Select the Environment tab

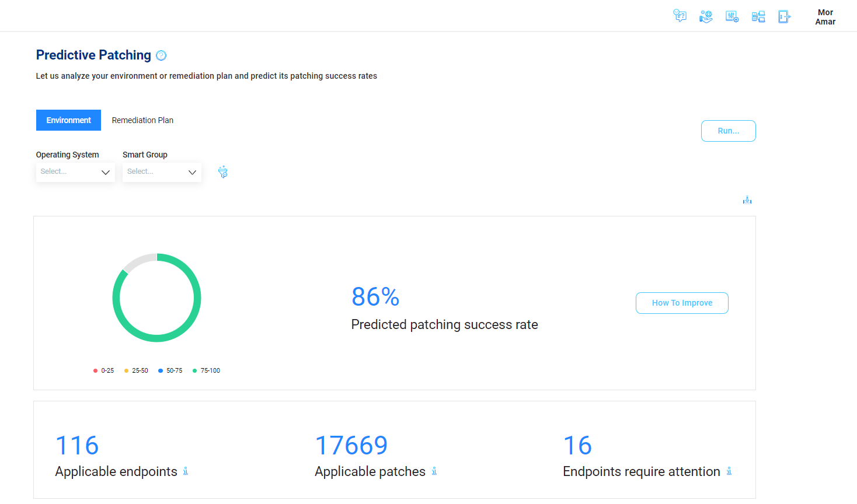click(68, 120)
